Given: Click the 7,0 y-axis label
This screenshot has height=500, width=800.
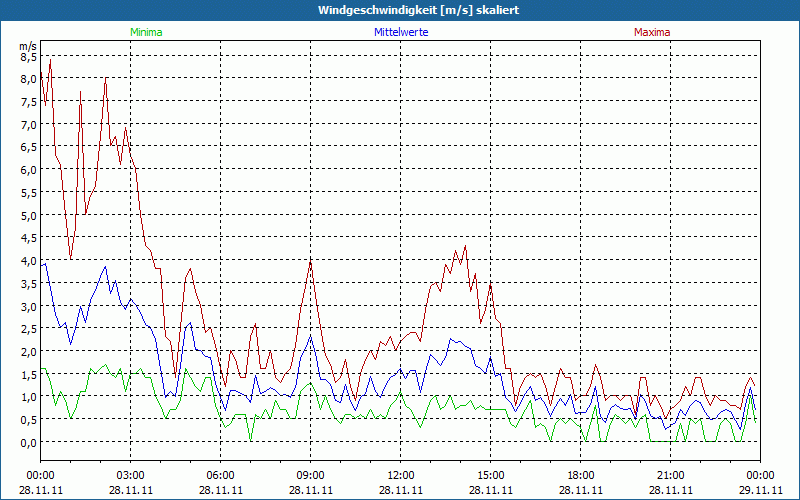Looking at the screenshot, I should click(x=29, y=124).
